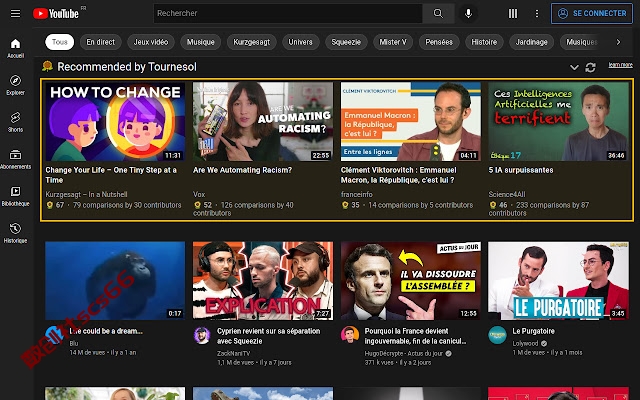Open Automating Racism video thumbnail
This screenshot has height=400, width=640.
click(x=263, y=122)
